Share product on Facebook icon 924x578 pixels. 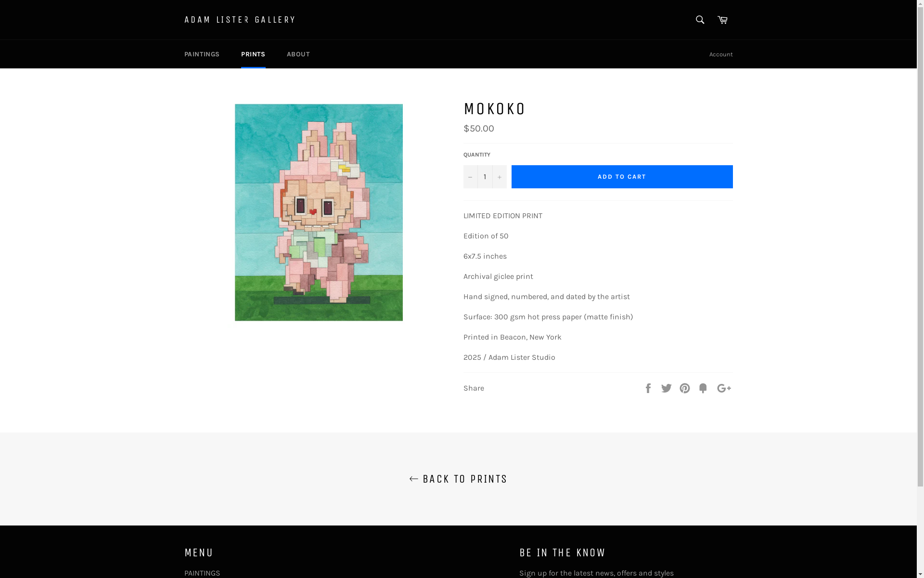(x=649, y=388)
